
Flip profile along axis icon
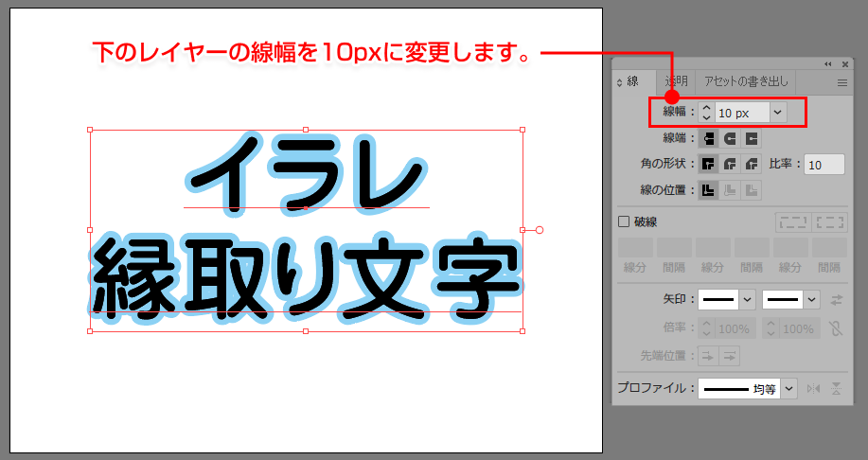tap(814, 389)
